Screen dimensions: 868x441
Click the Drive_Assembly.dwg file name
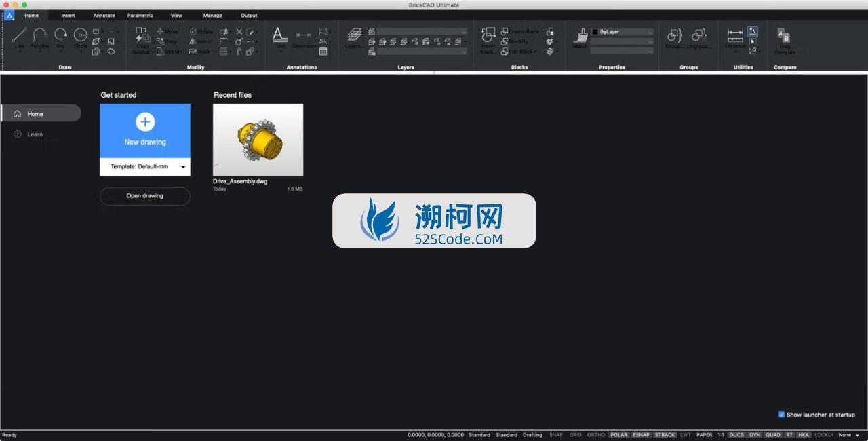(240, 182)
